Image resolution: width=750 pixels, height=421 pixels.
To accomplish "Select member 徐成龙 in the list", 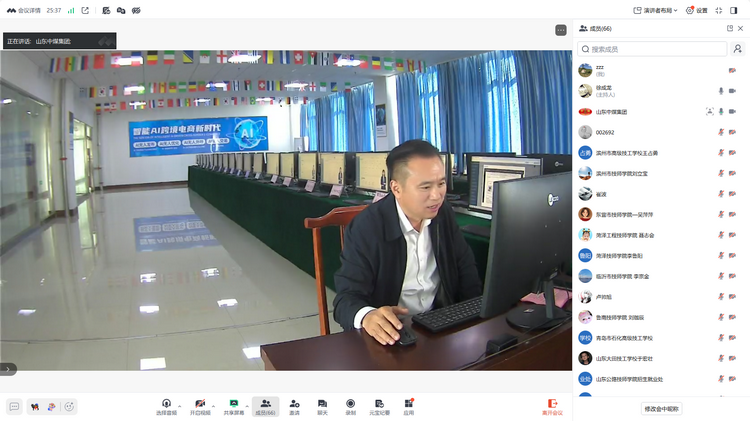I will (661, 91).
